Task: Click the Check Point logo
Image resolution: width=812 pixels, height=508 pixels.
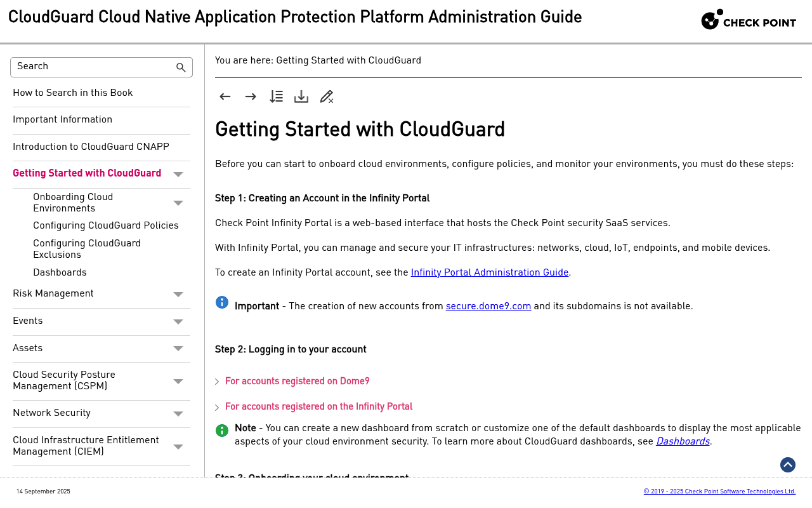Action: click(x=749, y=20)
